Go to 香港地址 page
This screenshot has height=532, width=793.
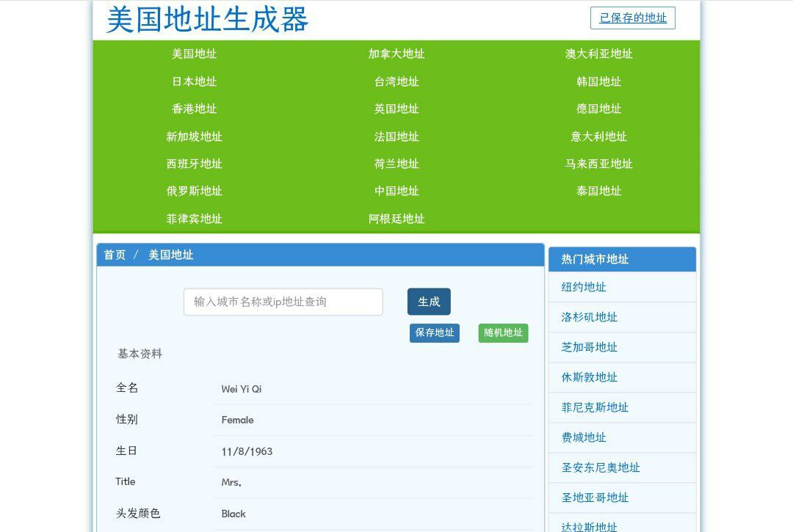[194, 109]
